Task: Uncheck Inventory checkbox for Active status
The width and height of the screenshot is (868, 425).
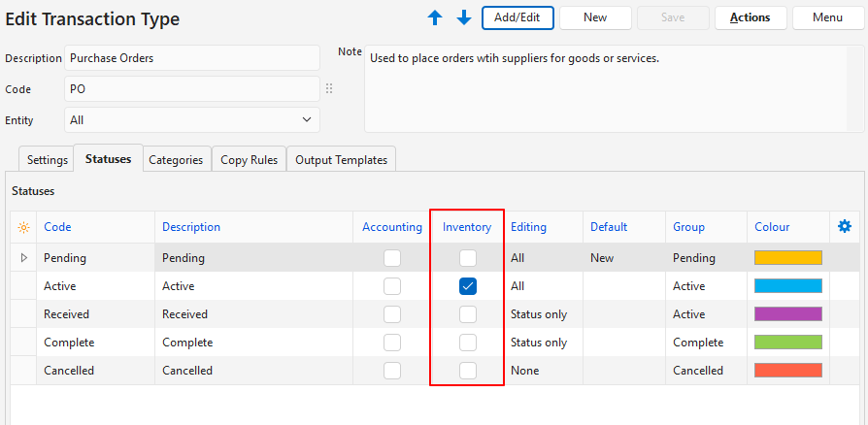Action: click(468, 286)
